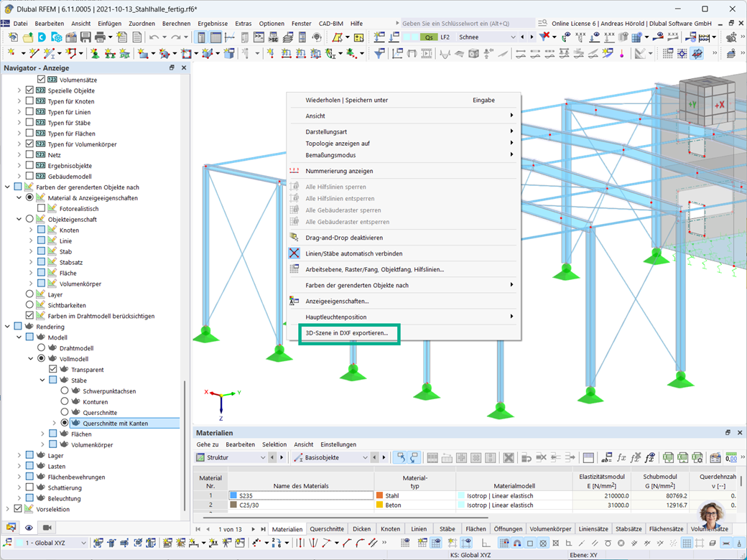
Task: Click Einstellungen in Materialien panel
Action: click(338, 444)
